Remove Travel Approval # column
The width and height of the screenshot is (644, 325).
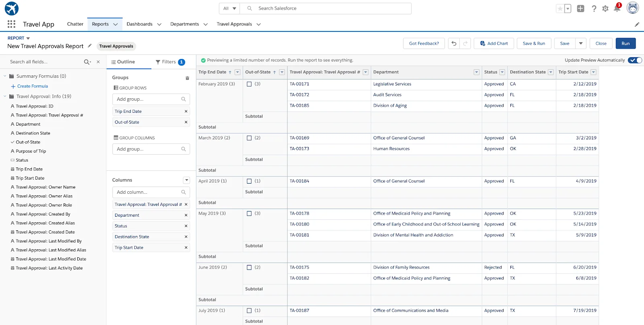(186, 205)
